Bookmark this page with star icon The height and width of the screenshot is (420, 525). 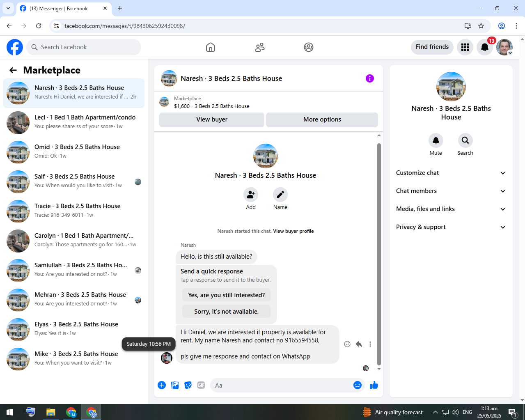point(481,26)
